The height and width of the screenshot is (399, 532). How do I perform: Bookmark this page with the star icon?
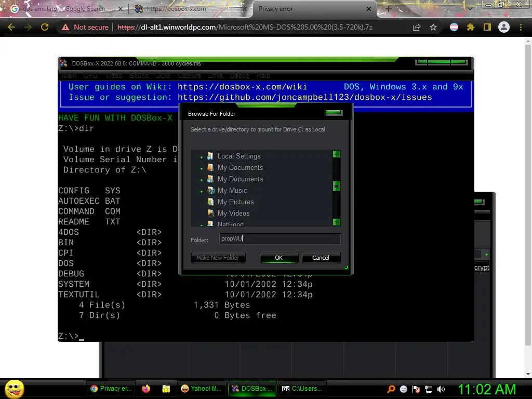(x=433, y=27)
